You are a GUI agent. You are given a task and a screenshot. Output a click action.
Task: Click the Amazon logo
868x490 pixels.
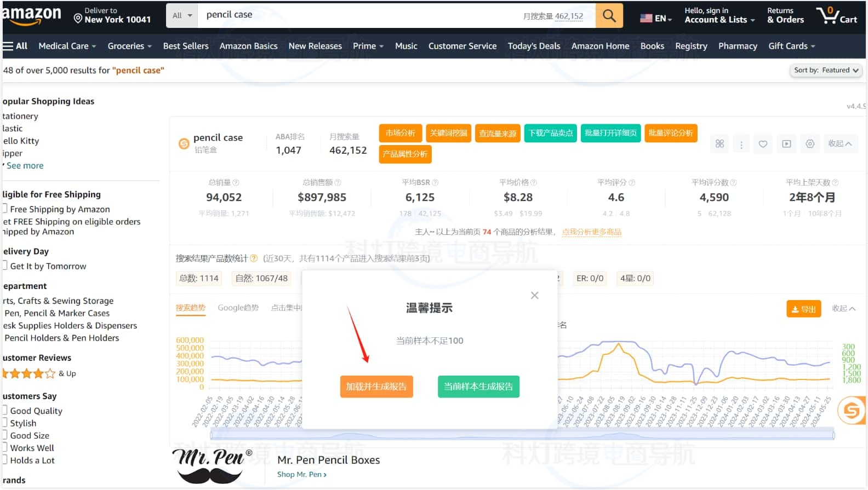[32, 15]
